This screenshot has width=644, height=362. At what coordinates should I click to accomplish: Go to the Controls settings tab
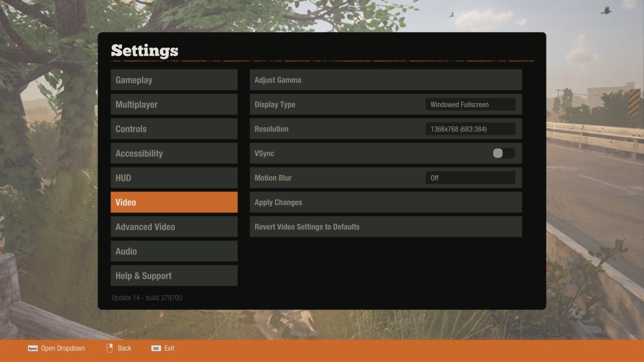coord(174,129)
